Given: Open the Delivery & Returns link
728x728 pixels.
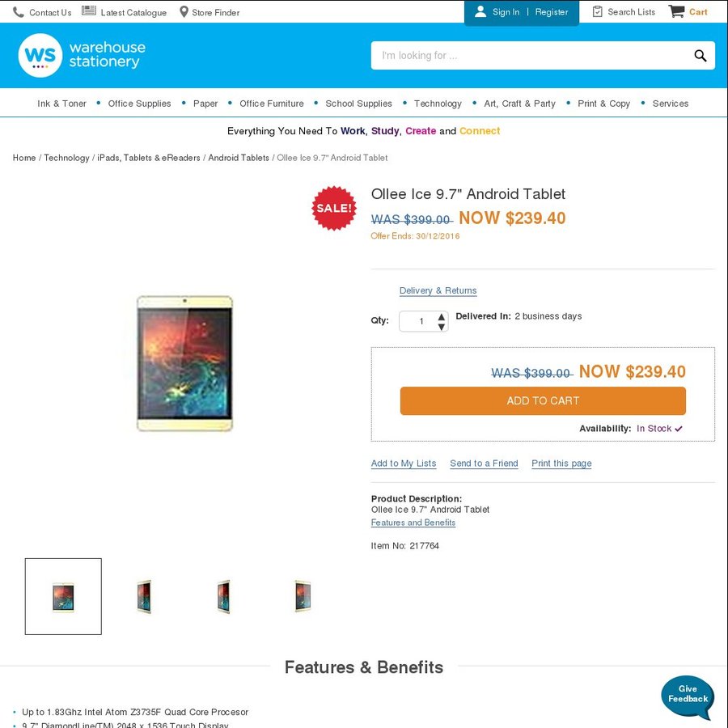Looking at the screenshot, I should (x=438, y=290).
